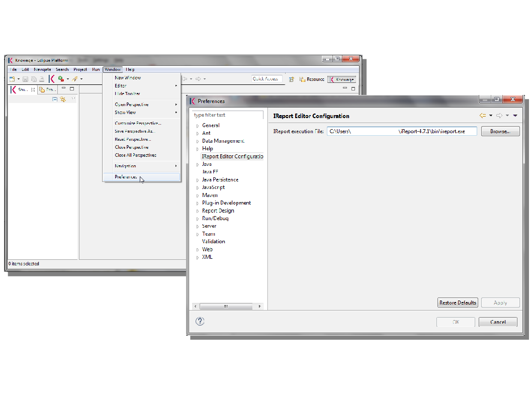
Task: Click the type filter text field
Action: [x=227, y=115]
